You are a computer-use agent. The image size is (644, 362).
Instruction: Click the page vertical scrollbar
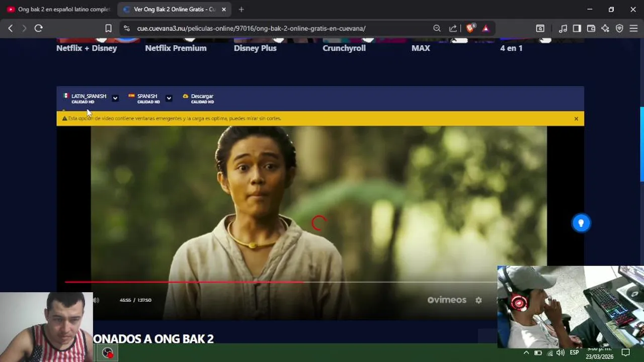click(641, 144)
